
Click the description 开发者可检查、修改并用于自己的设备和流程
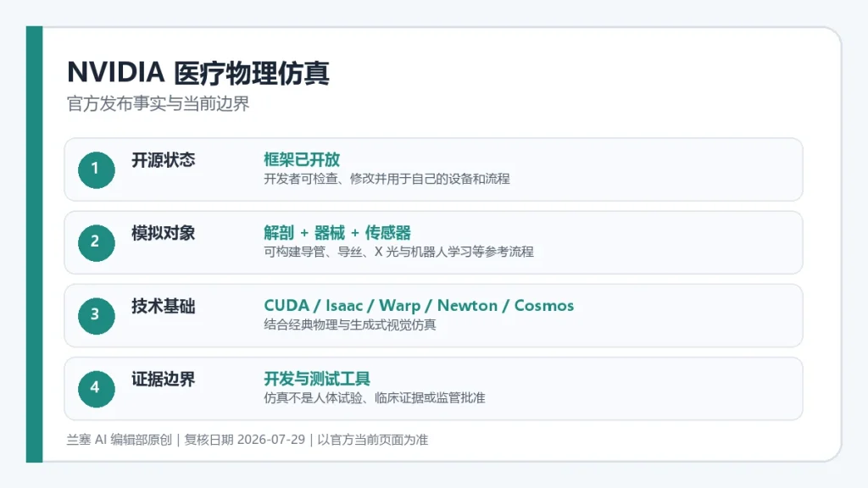click(387, 179)
